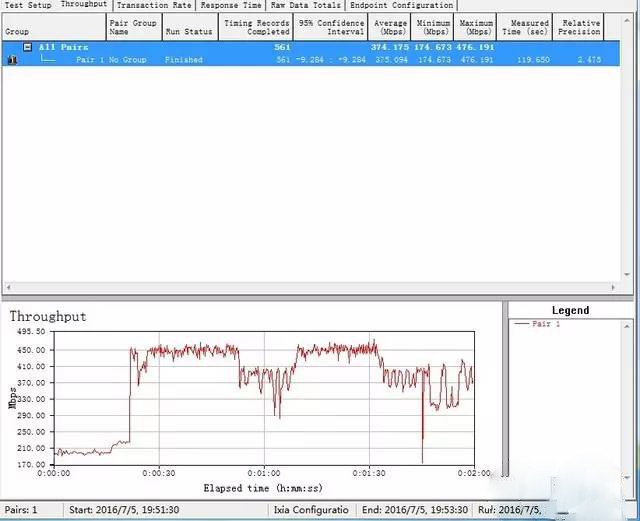Open the Raw Data Totals tab
640x521 pixels.
point(306,5)
